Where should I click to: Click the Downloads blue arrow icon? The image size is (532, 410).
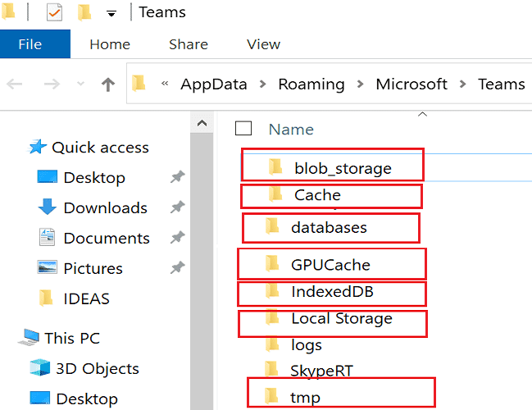click(48, 207)
